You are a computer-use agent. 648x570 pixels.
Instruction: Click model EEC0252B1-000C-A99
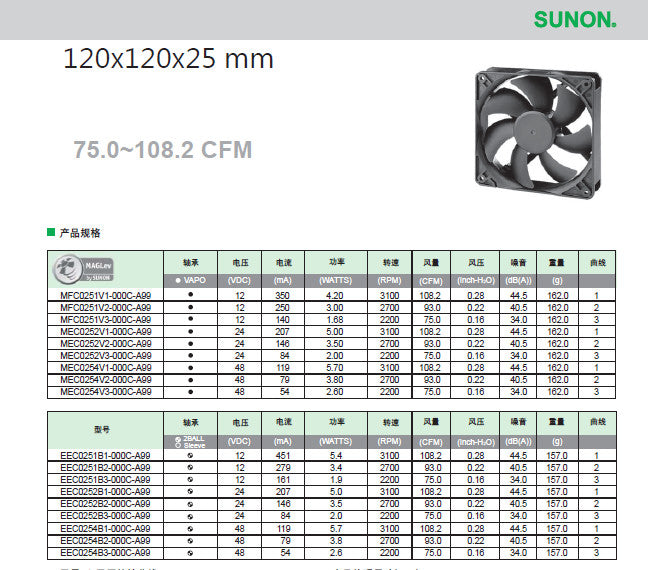[105, 491]
